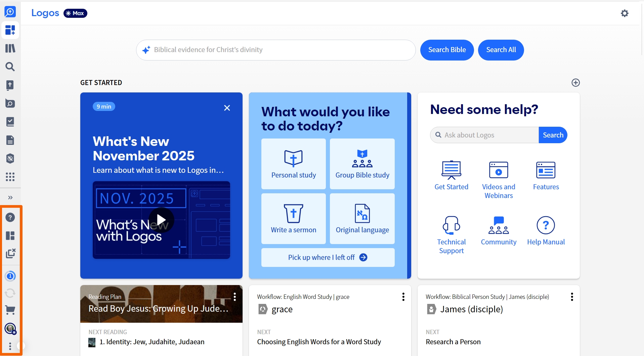
Task: Click the Search button in the help card
Action: 553,135
